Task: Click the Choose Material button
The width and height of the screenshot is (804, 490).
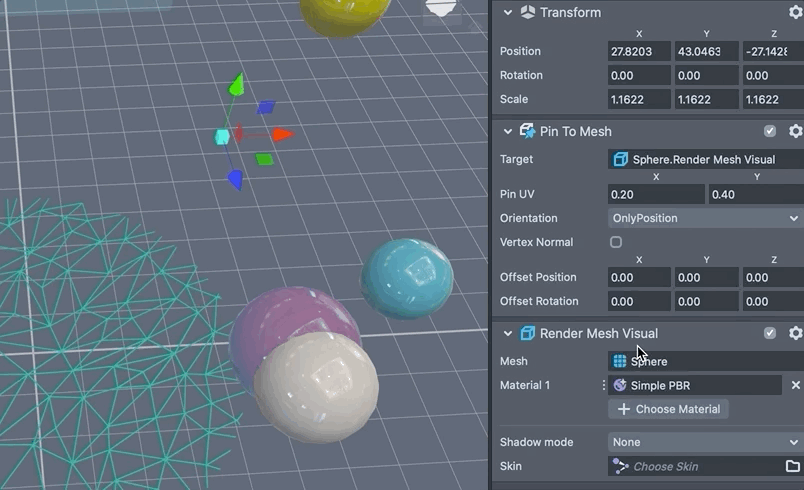Action: [668, 409]
